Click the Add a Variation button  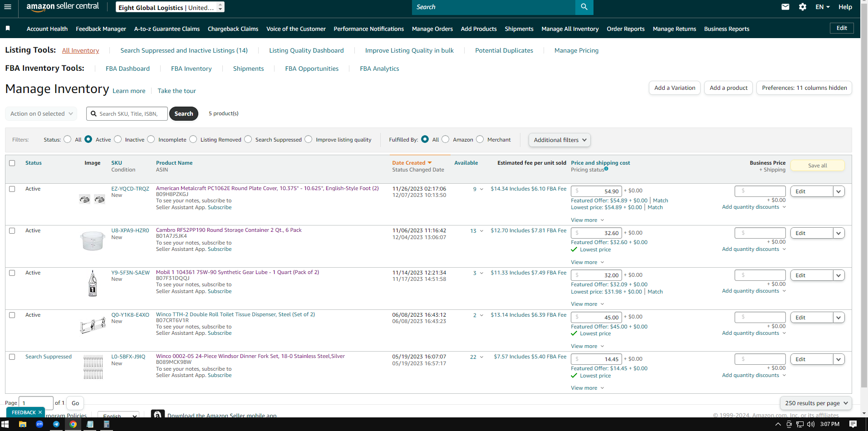tap(675, 88)
